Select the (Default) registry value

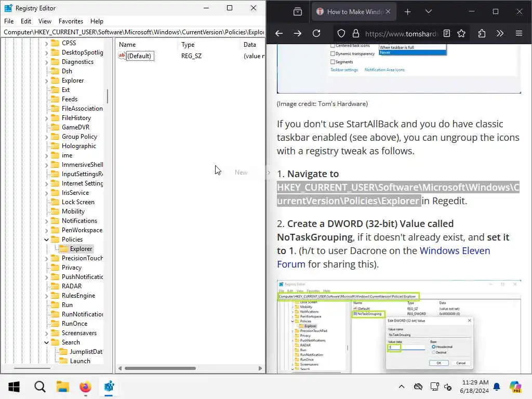click(x=139, y=56)
